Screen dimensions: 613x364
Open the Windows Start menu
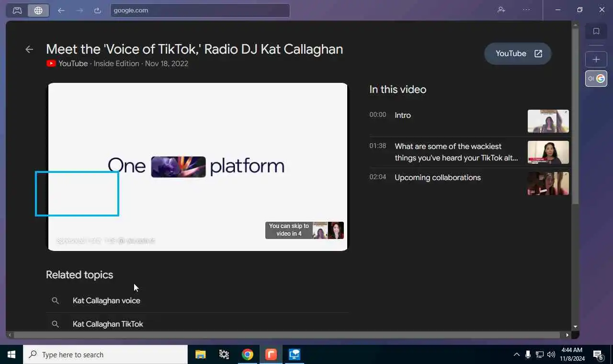[11, 354]
